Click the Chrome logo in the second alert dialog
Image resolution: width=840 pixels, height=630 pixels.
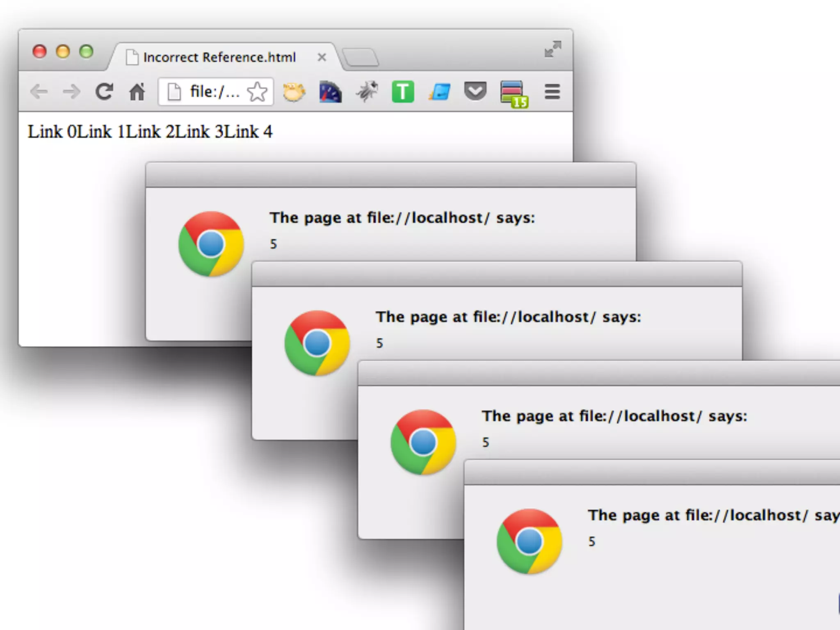[317, 343]
